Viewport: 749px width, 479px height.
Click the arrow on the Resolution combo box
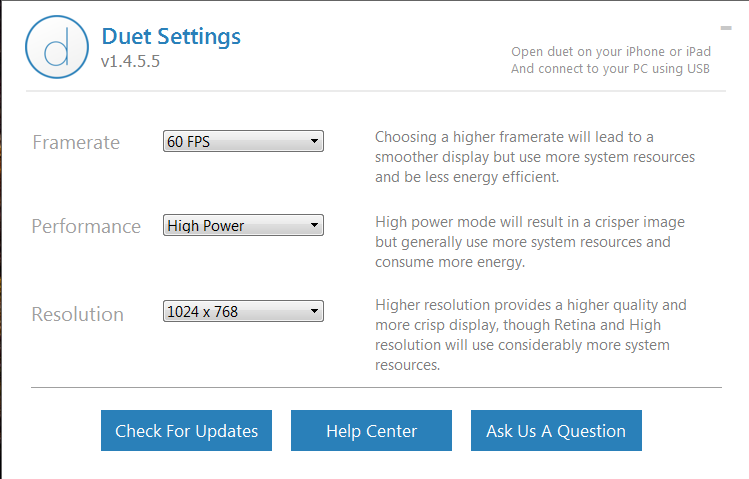pyautogui.click(x=314, y=311)
